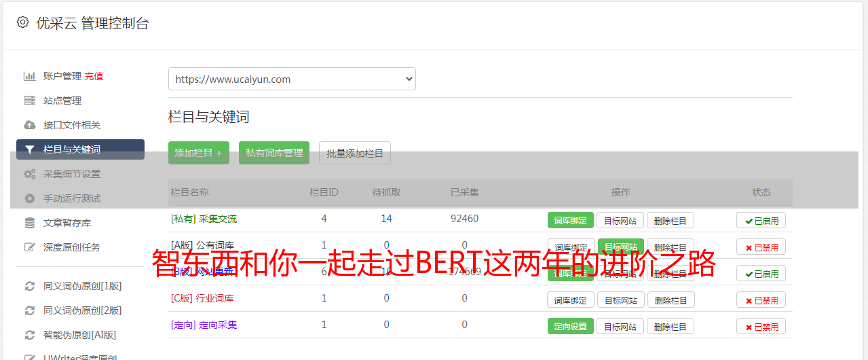Click 私有词库管理 button
This screenshot has height=360, width=868.
pos(274,153)
